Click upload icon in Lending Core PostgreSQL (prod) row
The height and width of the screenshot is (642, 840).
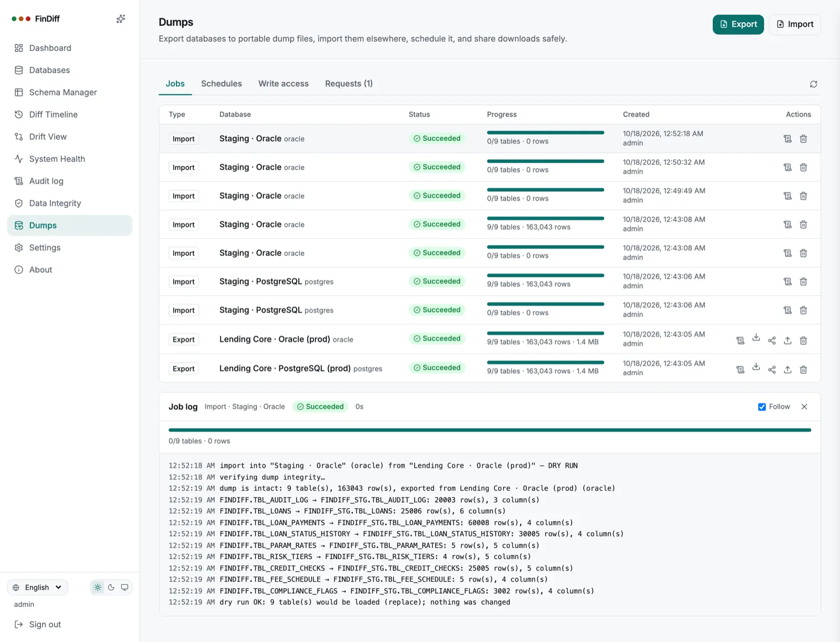tap(787, 370)
